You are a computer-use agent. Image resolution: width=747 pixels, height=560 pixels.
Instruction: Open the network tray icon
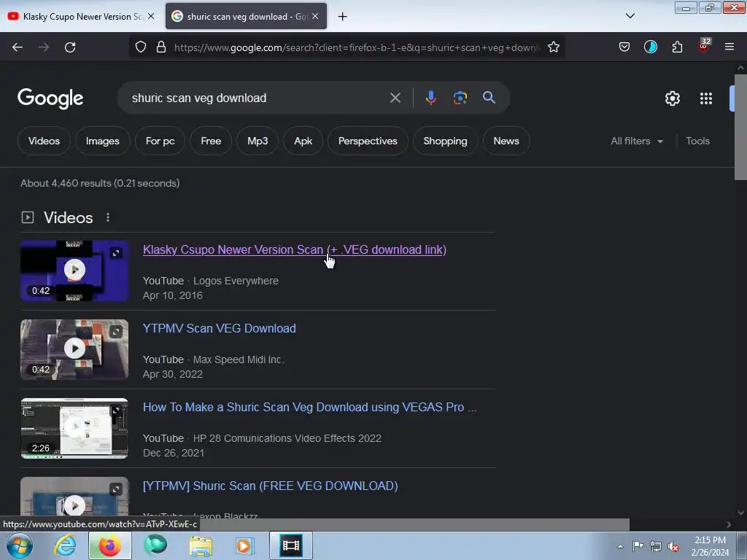tap(656, 547)
